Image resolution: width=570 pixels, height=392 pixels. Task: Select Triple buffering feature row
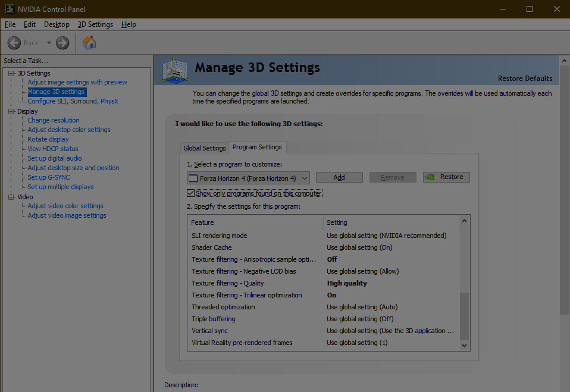324,319
